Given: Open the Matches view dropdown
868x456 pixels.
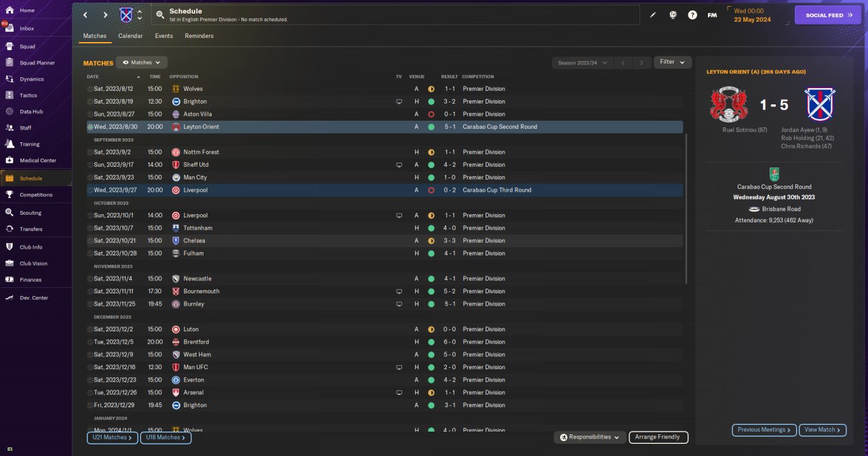Looking at the screenshot, I should [x=142, y=62].
